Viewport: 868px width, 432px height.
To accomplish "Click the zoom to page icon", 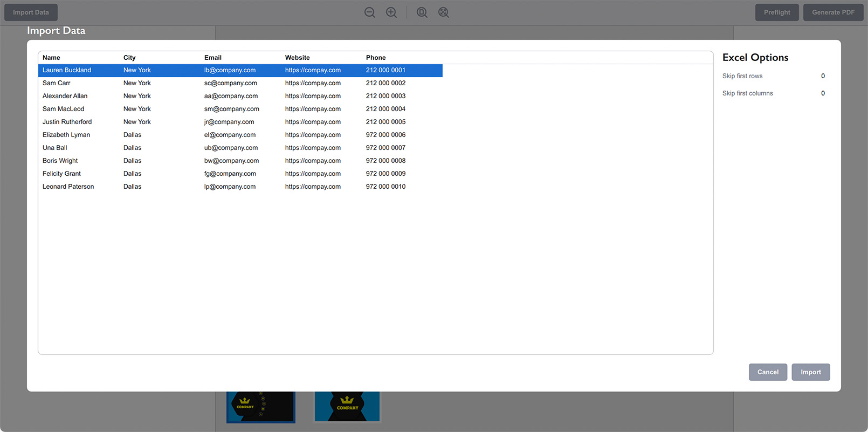I will coord(422,12).
